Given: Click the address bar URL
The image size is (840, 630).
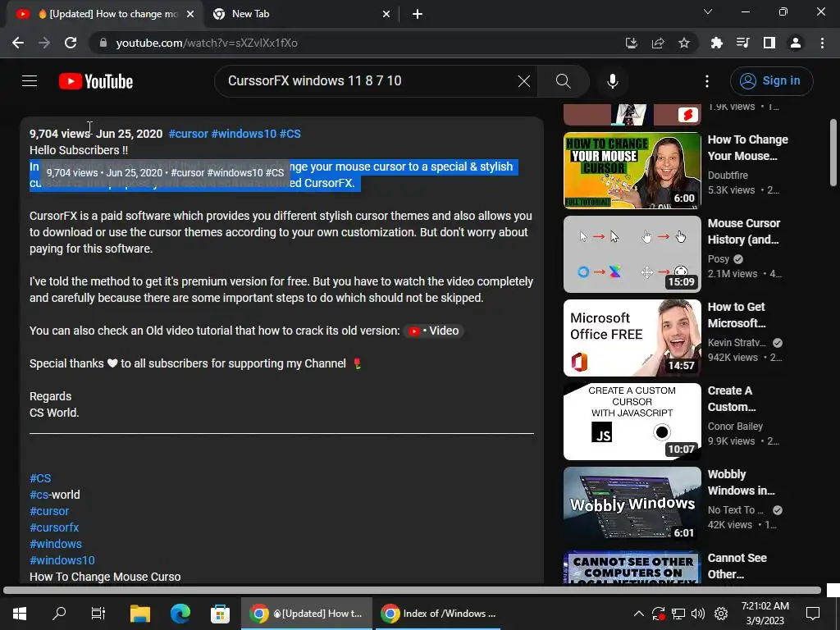Looking at the screenshot, I should (x=207, y=43).
